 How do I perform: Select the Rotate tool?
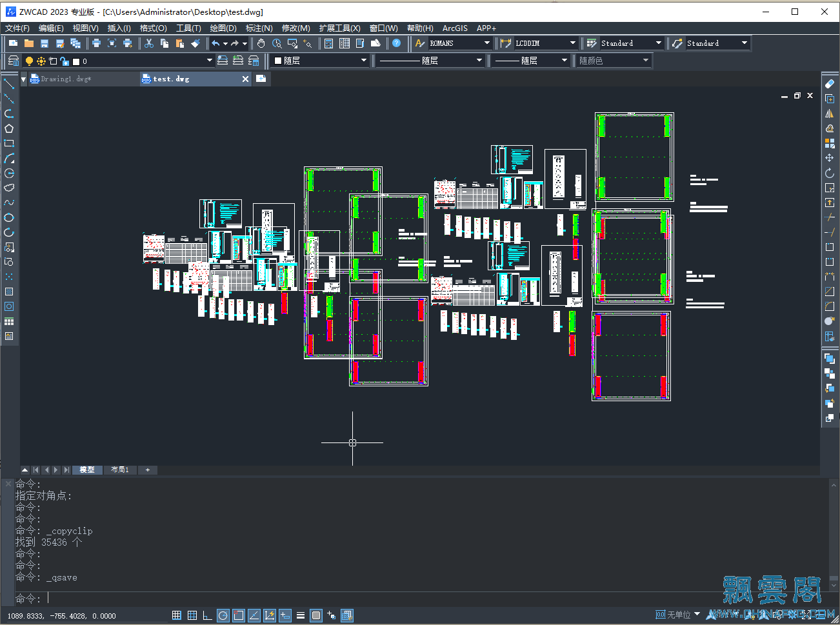point(830,173)
